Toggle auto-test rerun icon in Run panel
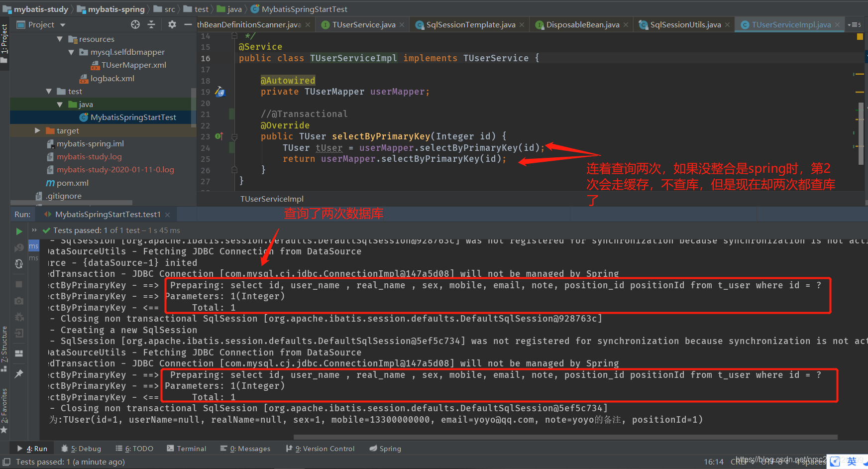Image resolution: width=868 pixels, height=469 pixels. click(x=19, y=264)
